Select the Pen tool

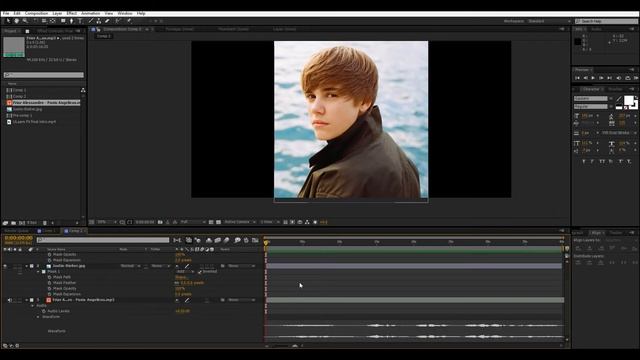71,21
